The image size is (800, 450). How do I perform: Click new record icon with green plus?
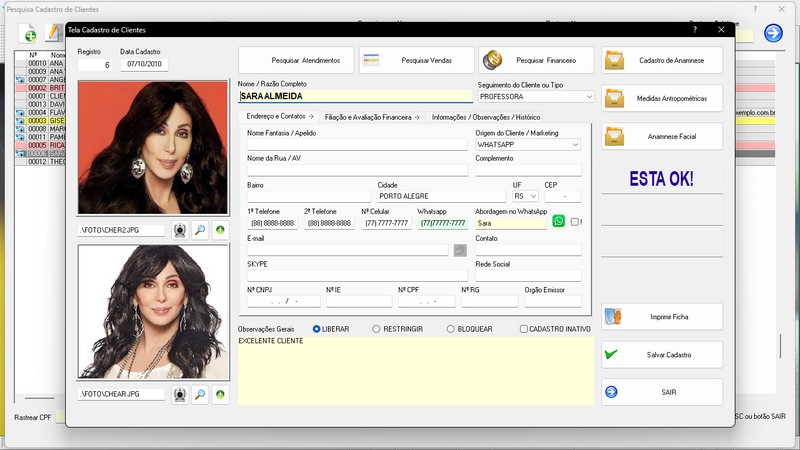[x=30, y=35]
